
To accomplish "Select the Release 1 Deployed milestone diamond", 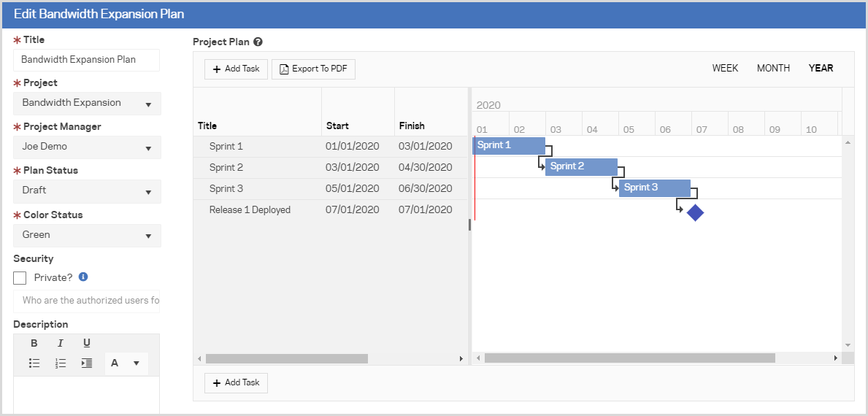I will coord(695,213).
